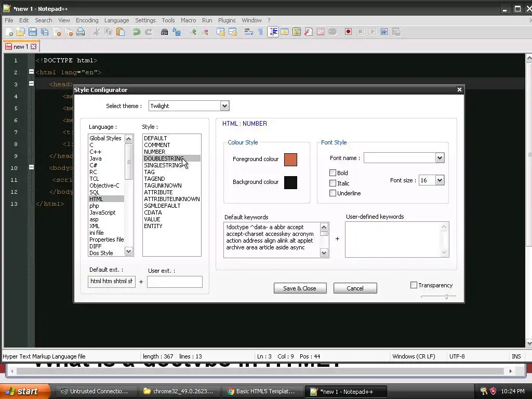The height and width of the screenshot is (399, 532).
Task: Enable the Italic checkbox
Action: tap(332, 183)
